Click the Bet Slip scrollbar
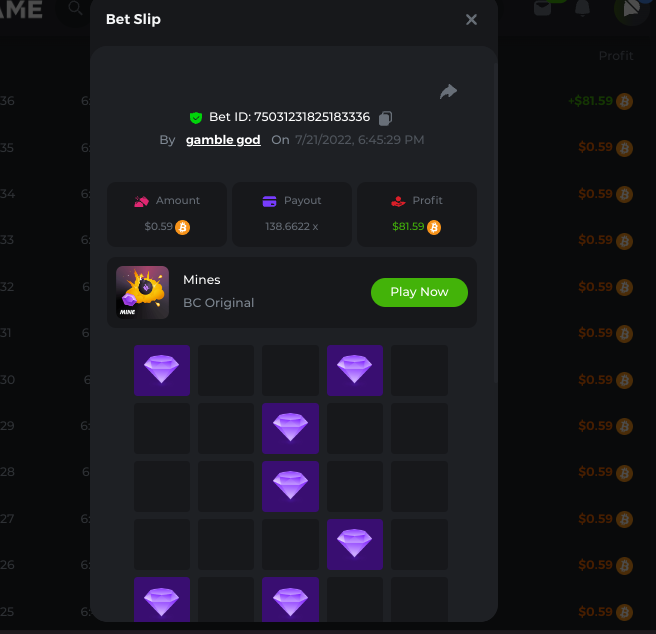This screenshot has height=634, width=656. (x=495, y=223)
